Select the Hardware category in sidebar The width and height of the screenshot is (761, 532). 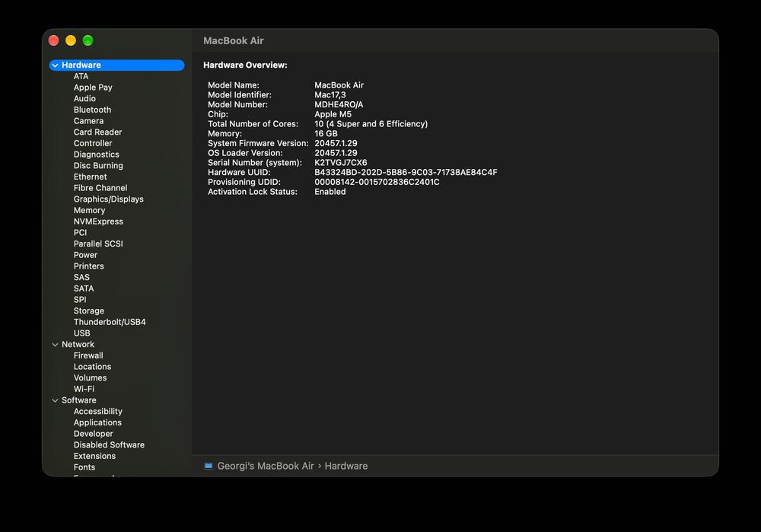(116, 65)
